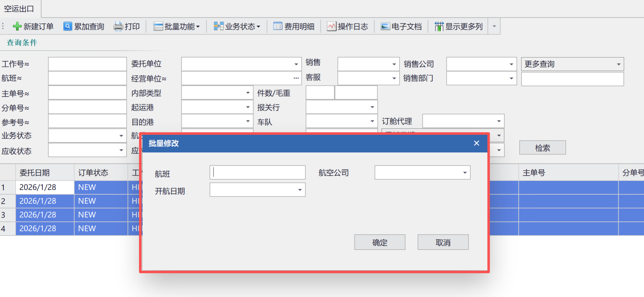Screen dimensions: 644x297
Task: Open 电子文档 electronic documents
Action: tap(401, 26)
